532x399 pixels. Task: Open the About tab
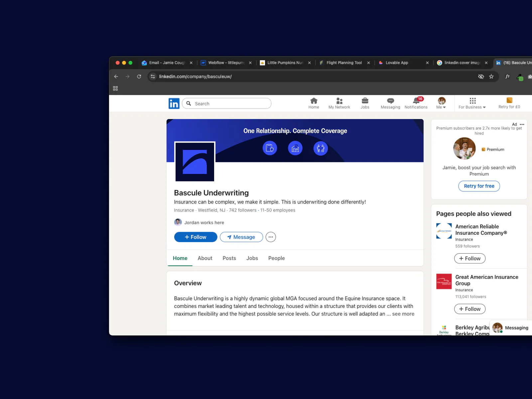coord(205,258)
